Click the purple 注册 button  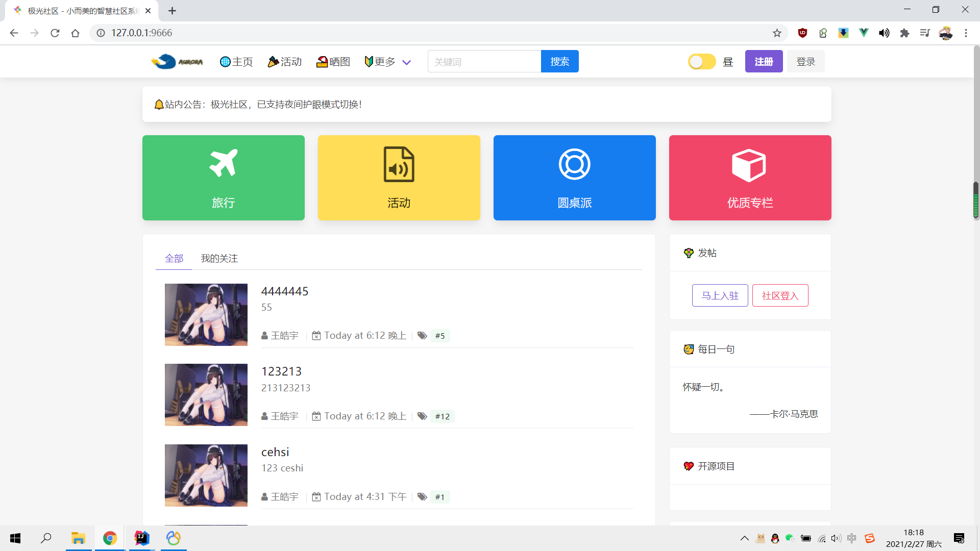pos(764,62)
